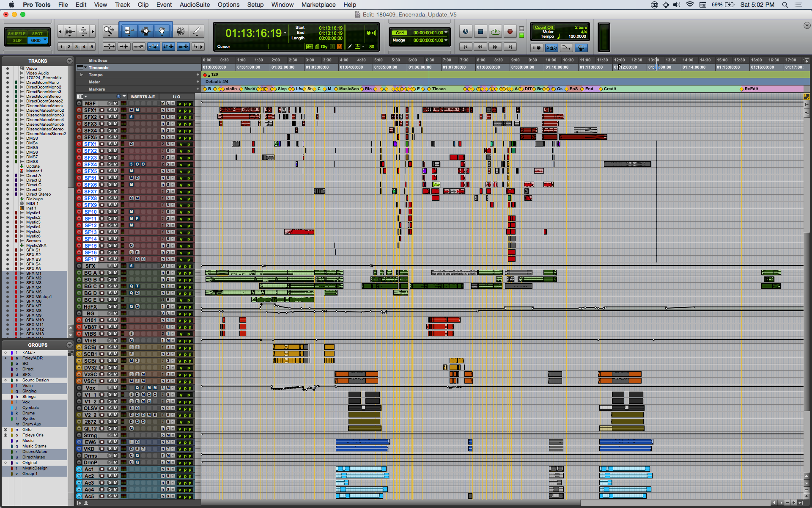Toggle the Wait for Note button
The width and height of the screenshot is (812, 508).
pyautogui.click(x=537, y=48)
